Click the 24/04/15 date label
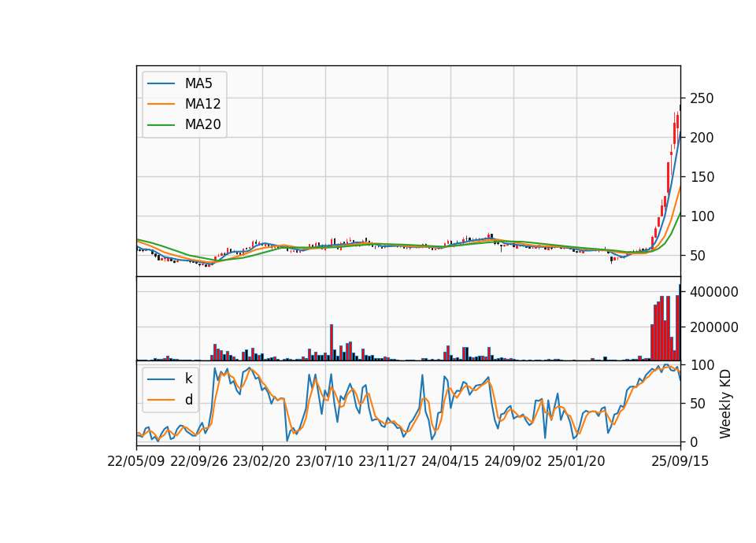 pos(450,462)
